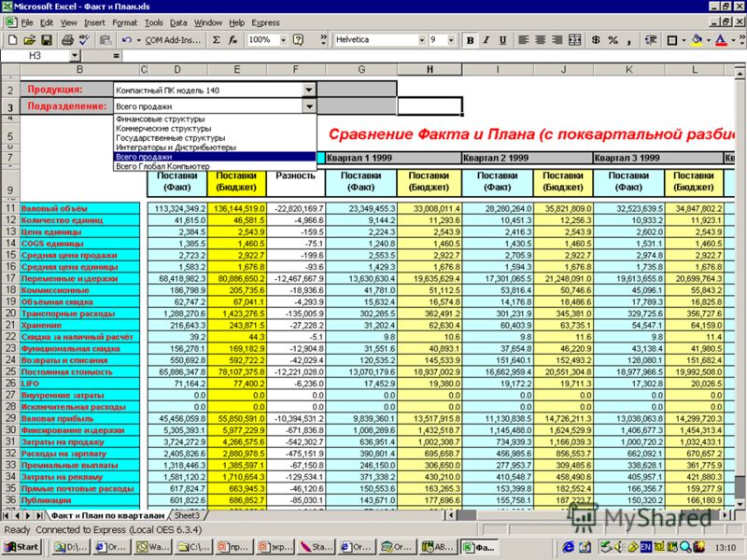Expand the Продукция combo box arrow
This screenshot has width=747, height=560.
pos(309,90)
